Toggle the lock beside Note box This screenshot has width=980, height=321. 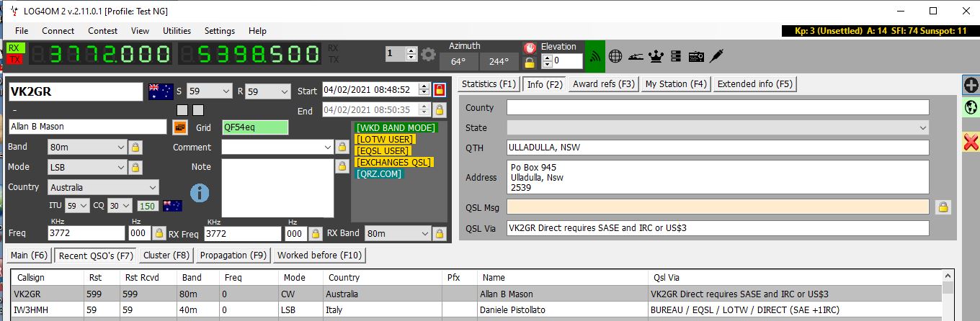coord(342,166)
